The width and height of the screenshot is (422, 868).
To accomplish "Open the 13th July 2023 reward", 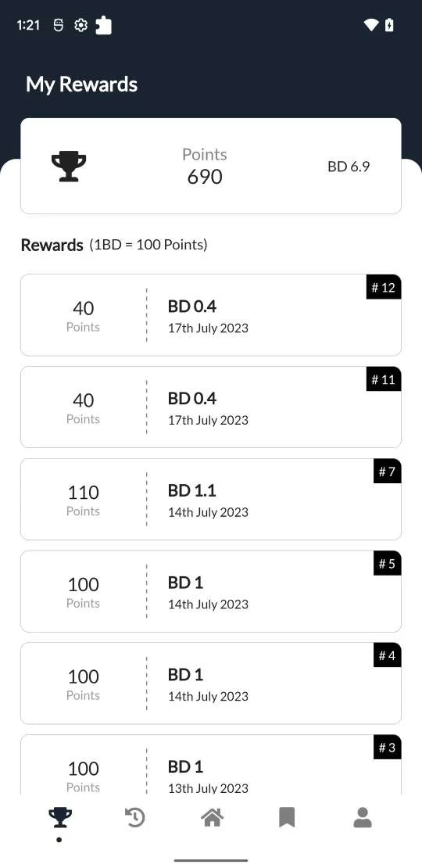I will pos(211,765).
